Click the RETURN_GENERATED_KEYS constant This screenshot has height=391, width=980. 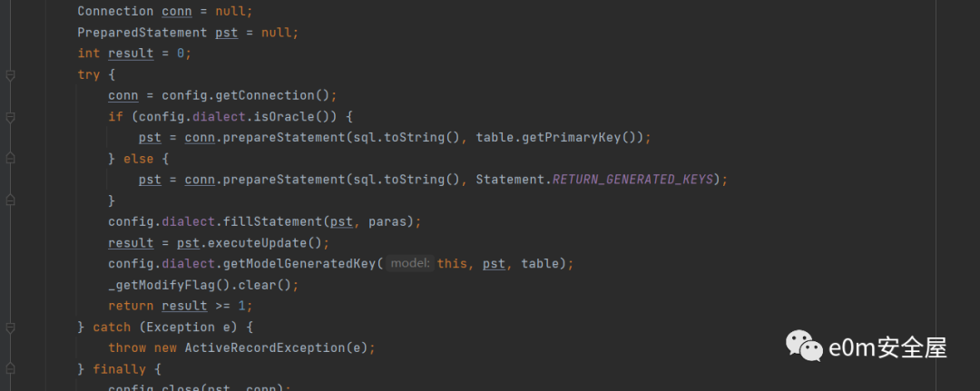[632, 180]
